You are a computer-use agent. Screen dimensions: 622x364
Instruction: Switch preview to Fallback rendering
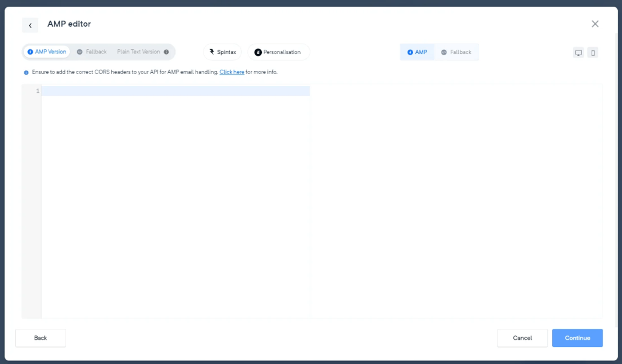(457, 52)
